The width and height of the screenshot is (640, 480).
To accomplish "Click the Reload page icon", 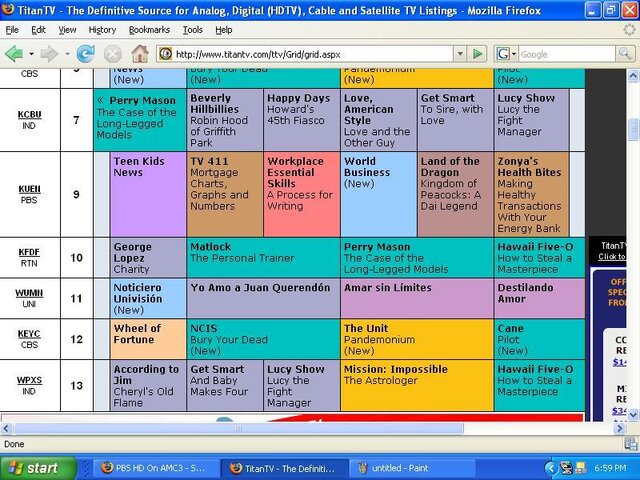I will (x=86, y=54).
